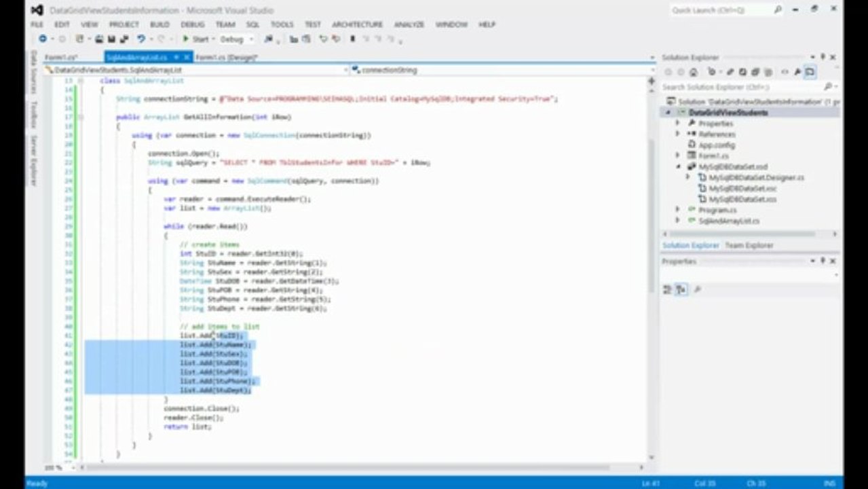This screenshot has width=868, height=489.
Task: Click the Save toolbar icon
Action: [x=111, y=39]
